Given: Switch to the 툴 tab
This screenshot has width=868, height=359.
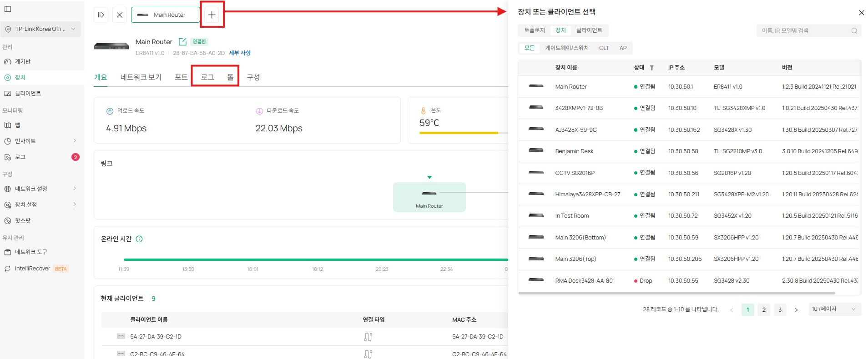Looking at the screenshot, I should tap(231, 77).
